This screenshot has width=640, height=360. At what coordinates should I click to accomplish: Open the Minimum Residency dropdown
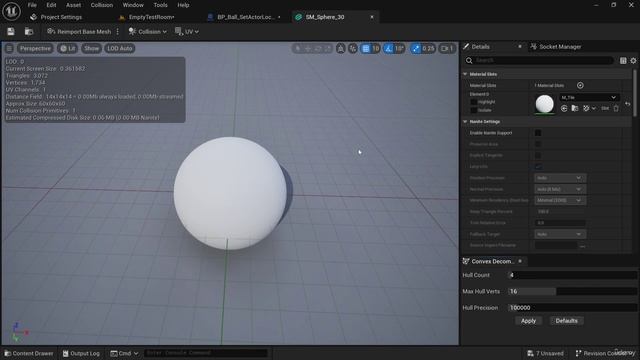pyautogui.click(x=560, y=200)
